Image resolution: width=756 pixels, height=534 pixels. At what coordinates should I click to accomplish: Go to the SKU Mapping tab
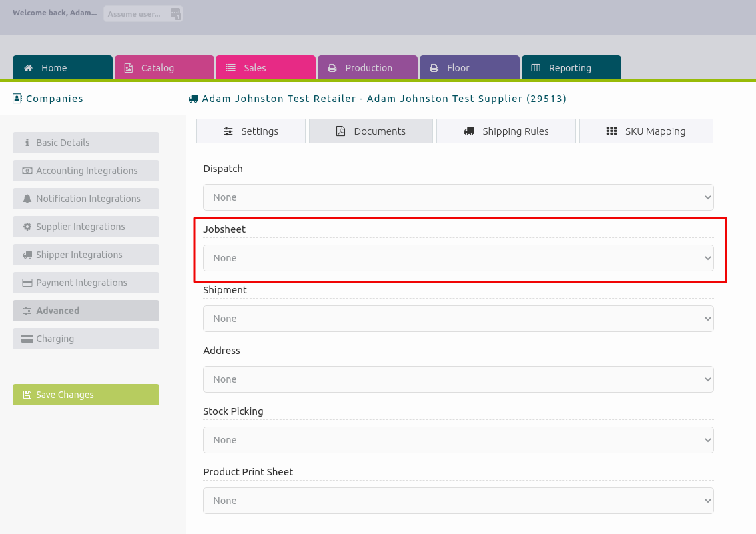point(646,131)
